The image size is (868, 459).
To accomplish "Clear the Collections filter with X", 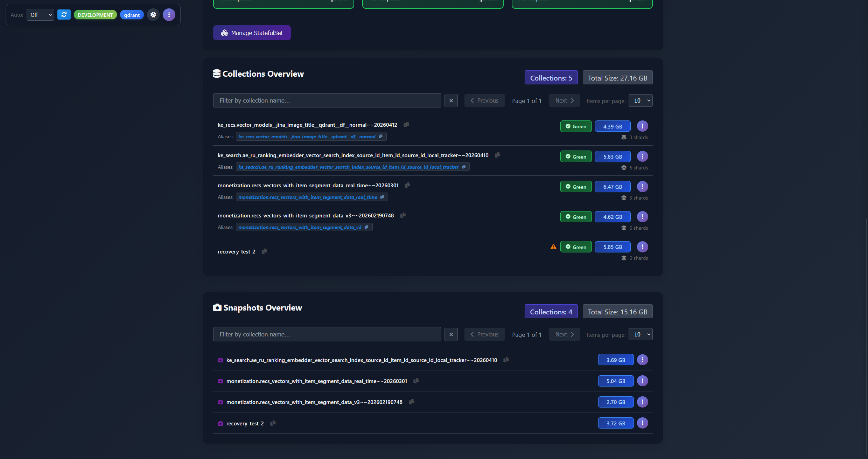I will click(x=451, y=100).
